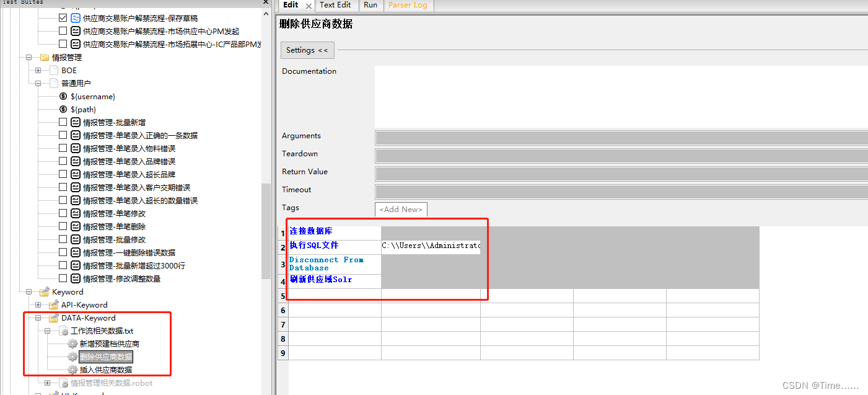Image resolution: width=868 pixels, height=395 pixels.
Task: Select the 情报管理 folder icon
Action: coord(44,57)
